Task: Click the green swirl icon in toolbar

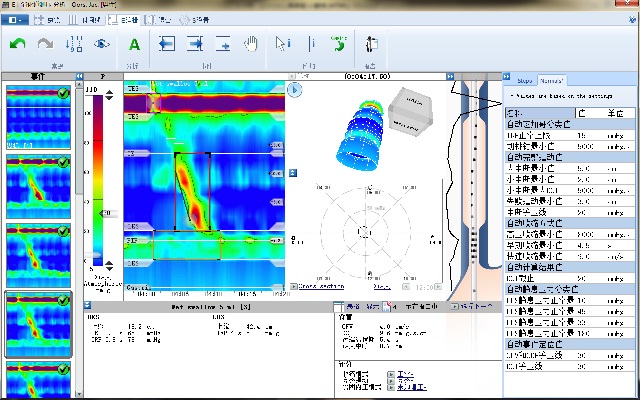Action: tap(339, 44)
